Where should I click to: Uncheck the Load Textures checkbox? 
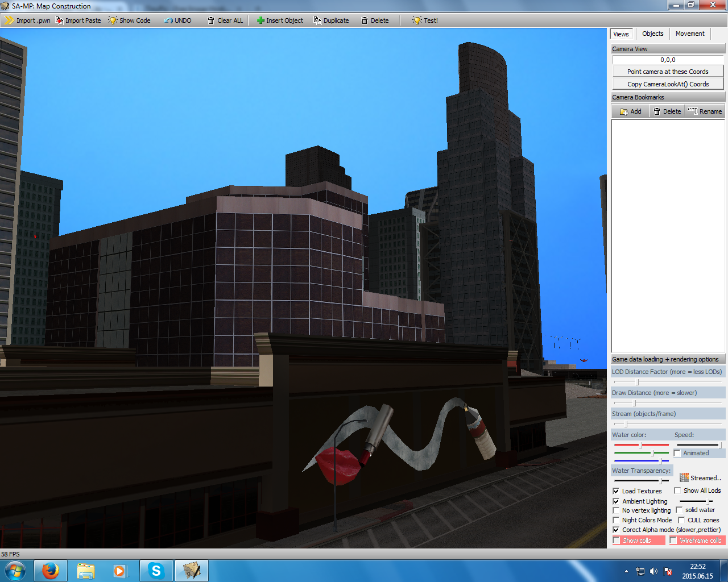616,491
